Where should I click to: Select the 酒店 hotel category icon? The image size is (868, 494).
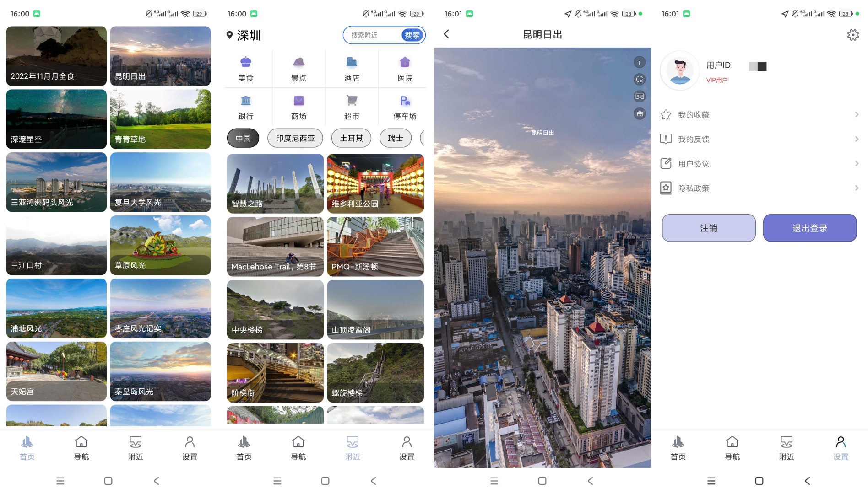pos(352,62)
